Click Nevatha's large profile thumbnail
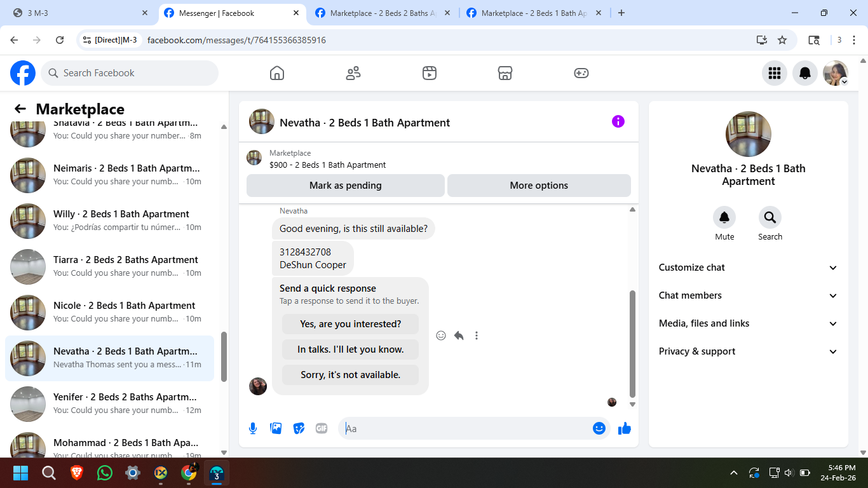Screen dimensions: 868x488 pos(749,134)
